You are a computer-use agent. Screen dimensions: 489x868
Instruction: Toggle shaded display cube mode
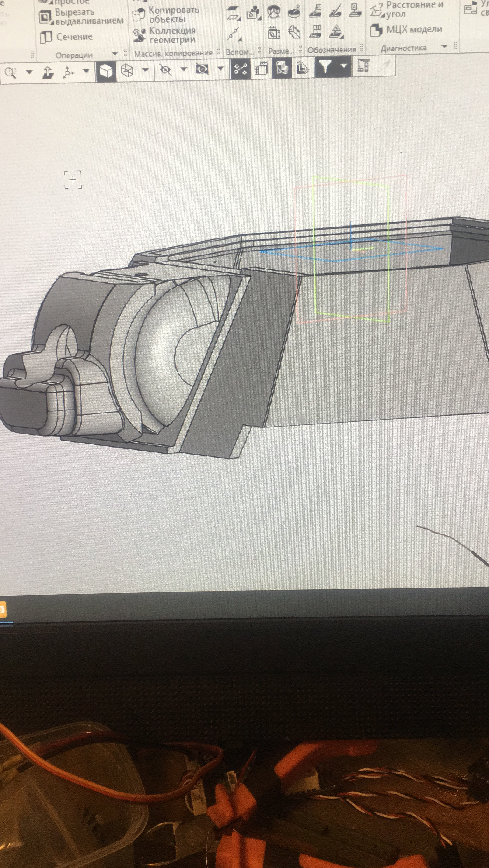click(x=106, y=71)
